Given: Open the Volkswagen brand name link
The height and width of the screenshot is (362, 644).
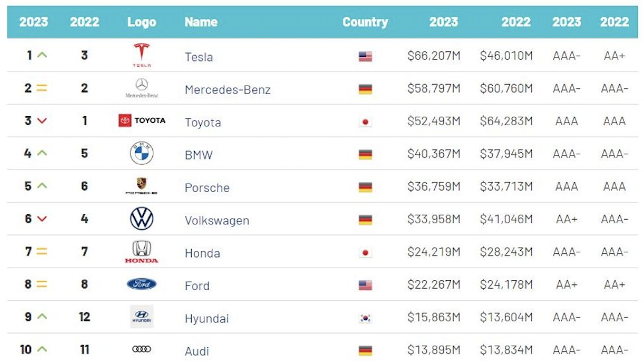Looking at the screenshot, I should click(217, 220).
